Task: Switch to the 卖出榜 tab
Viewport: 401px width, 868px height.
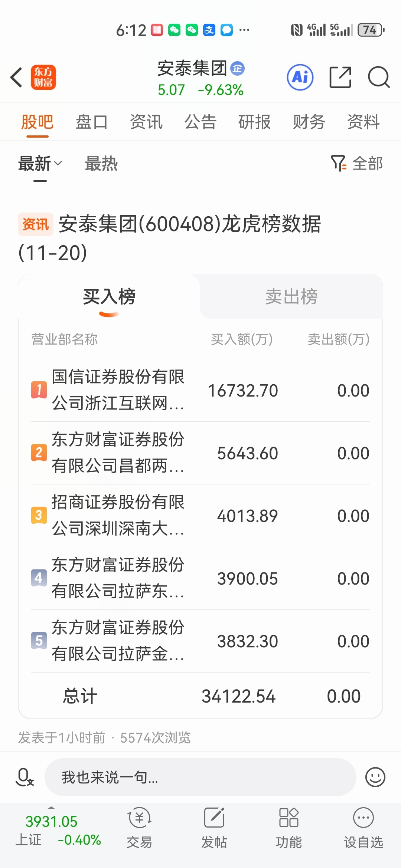Action: [291, 297]
